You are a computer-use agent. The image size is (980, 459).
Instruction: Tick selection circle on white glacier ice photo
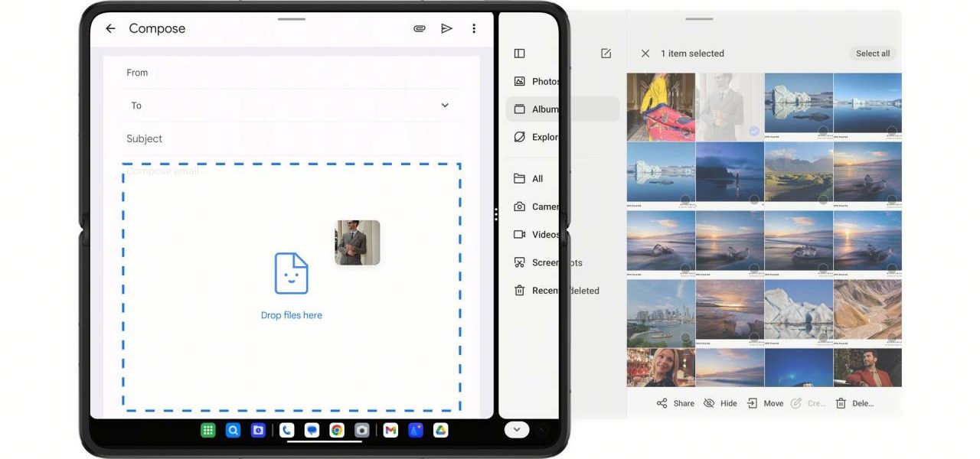pyautogui.click(x=823, y=337)
